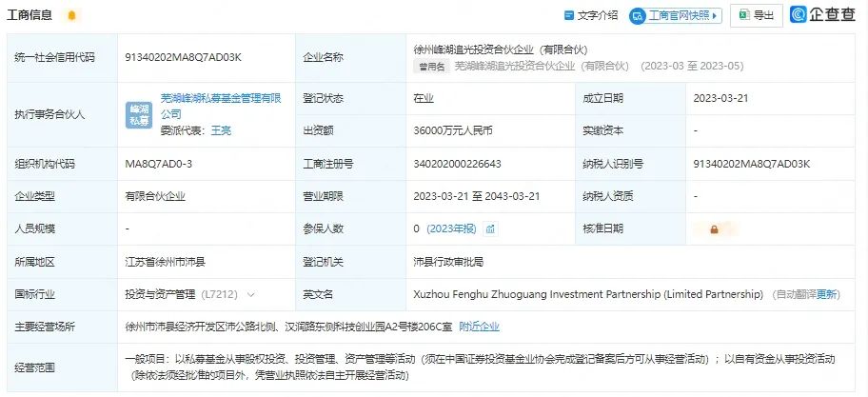Image resolution: width=868 pixels, height=397 pixels.
Task: Open 工商官网快照 snapshot button
Action: click(676, 15)
